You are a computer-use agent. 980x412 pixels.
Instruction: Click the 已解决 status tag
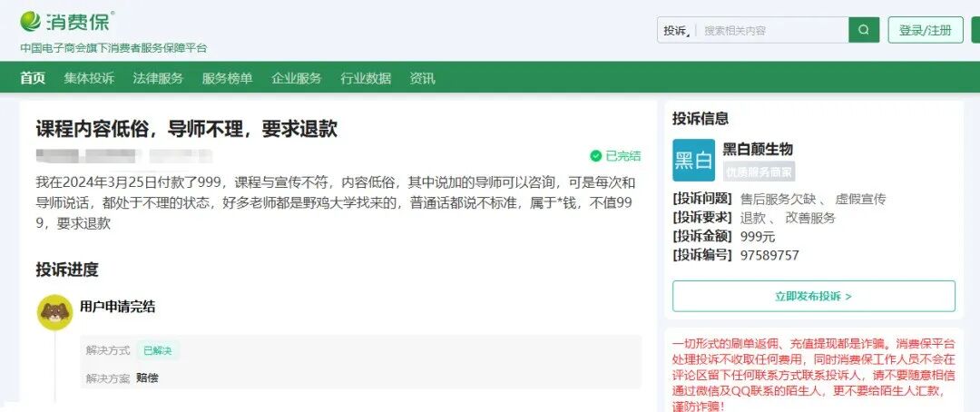(x=158, y=350)
